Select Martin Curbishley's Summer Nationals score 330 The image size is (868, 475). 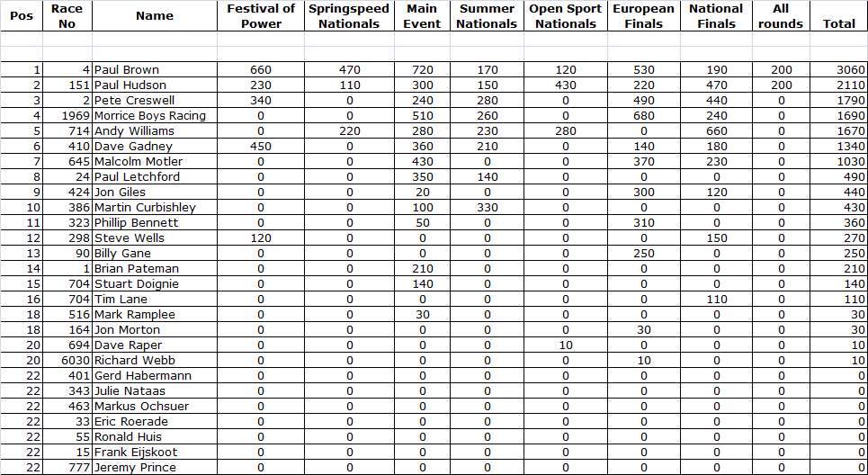point(487,207)
